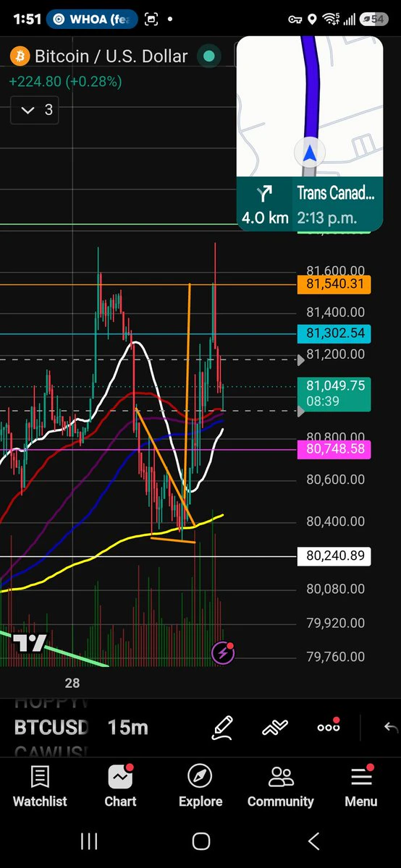The width and height of the screenshot is (401, 868).
Task: Tap the screen capture status bar icon
Action: click(x=151, y=19)
